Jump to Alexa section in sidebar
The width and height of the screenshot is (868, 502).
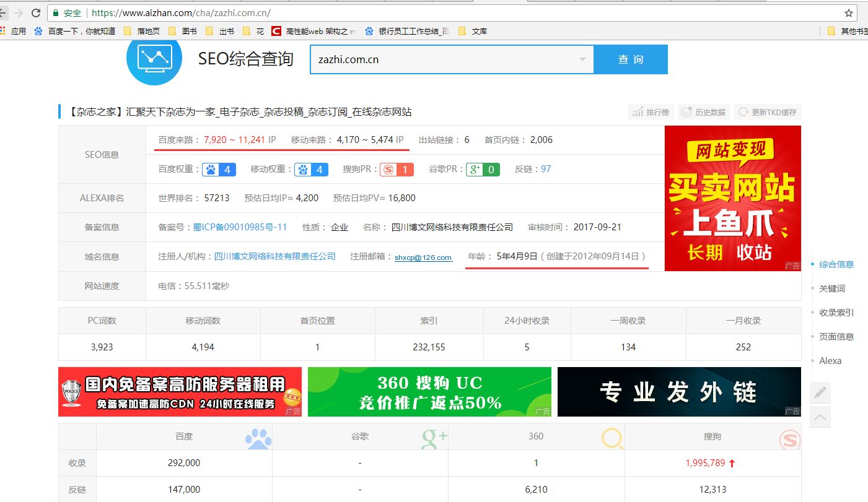830,361
